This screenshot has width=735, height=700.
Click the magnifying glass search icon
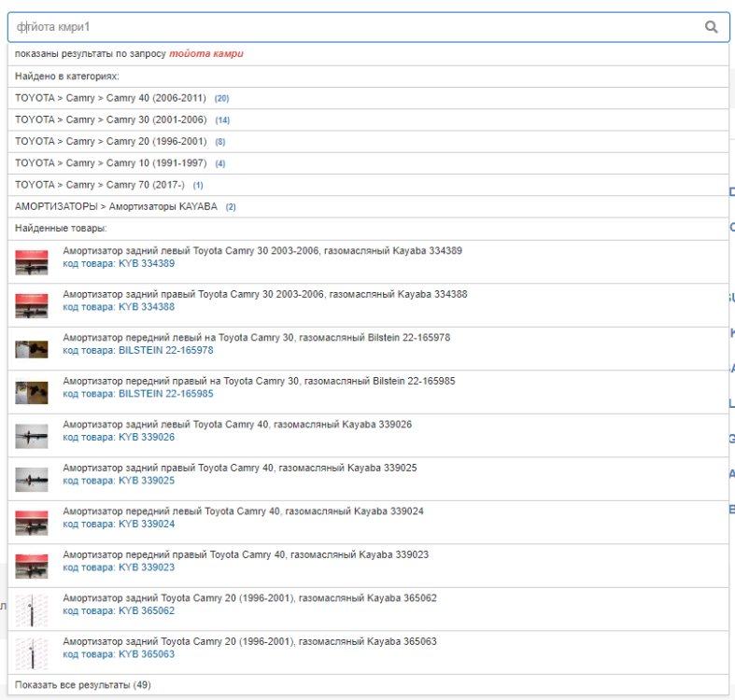(x=711, y=27)
